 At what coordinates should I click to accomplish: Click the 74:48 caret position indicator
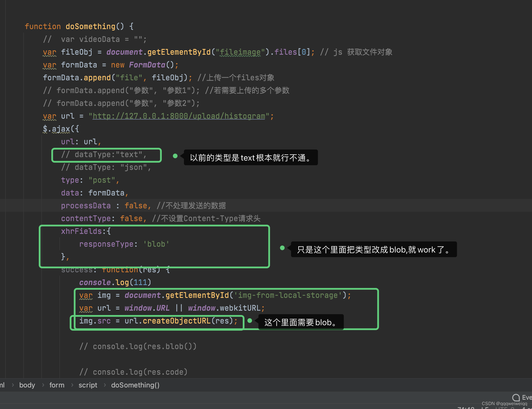(x=465, y=408)
